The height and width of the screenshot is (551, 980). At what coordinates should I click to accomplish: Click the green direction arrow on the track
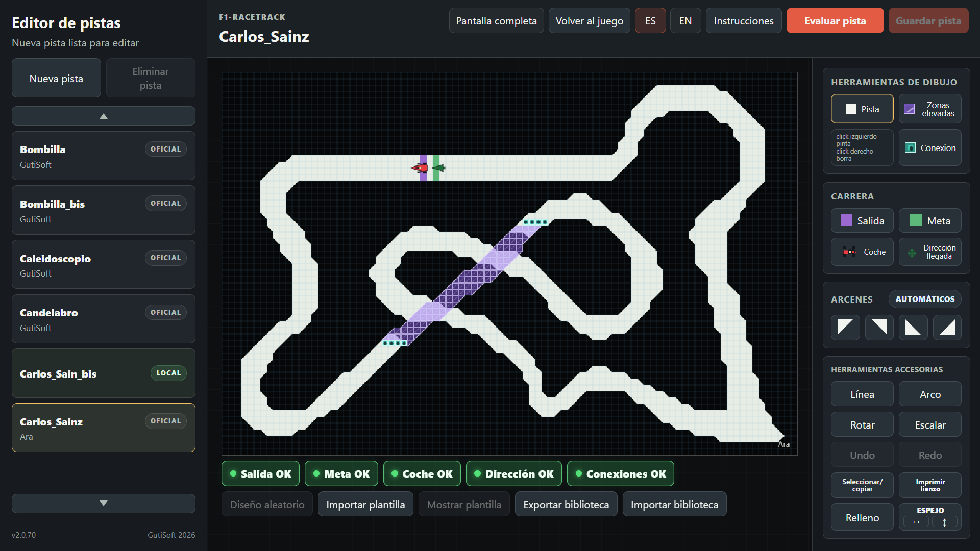click(x=438, y=167)
